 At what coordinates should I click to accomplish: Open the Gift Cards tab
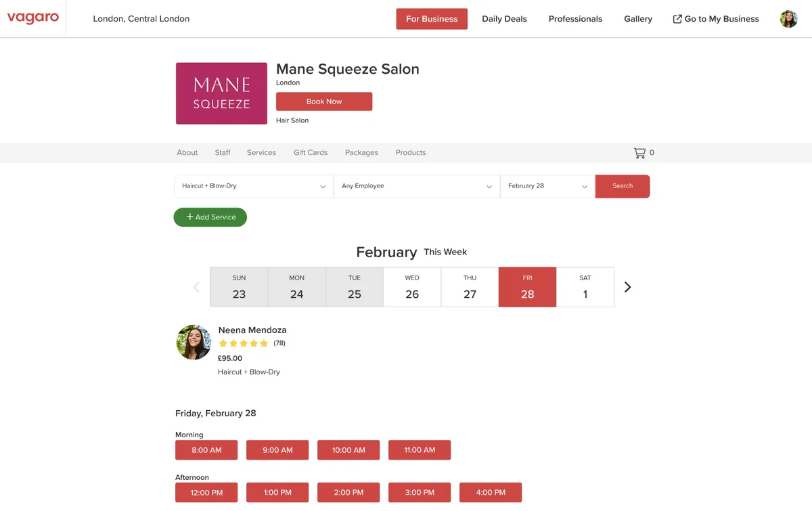[x=311, y=153]
